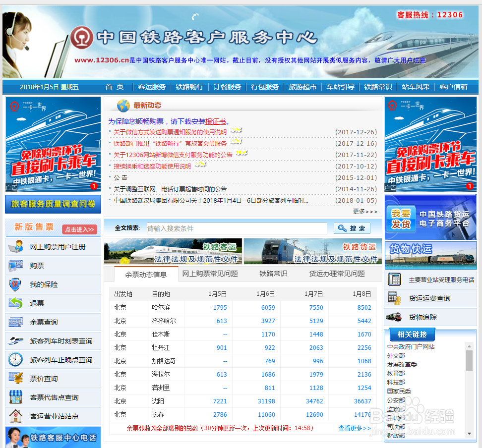Open 关于12306网站新增微信支付服务功能的公告
482x448 pixels.
173,155
